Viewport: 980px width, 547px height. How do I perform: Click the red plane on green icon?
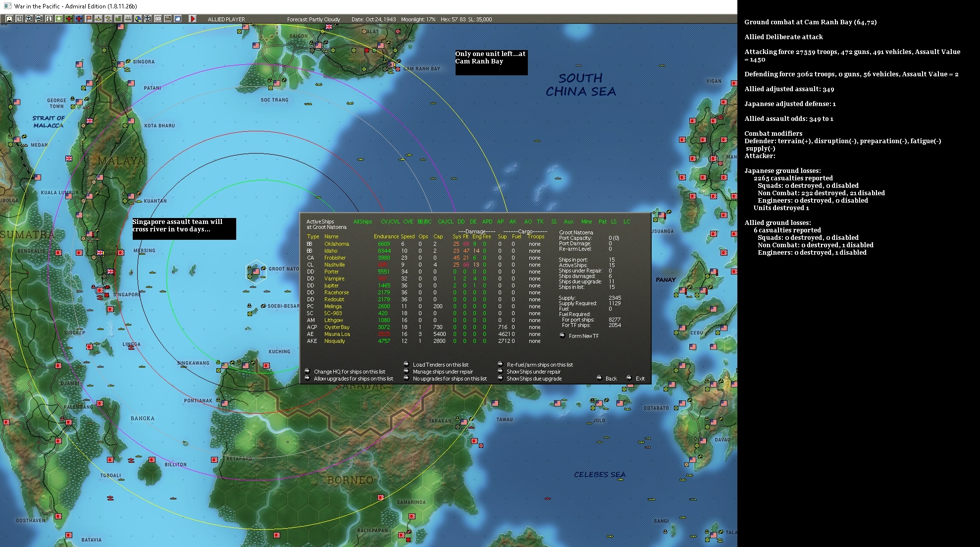pos(69,19)
